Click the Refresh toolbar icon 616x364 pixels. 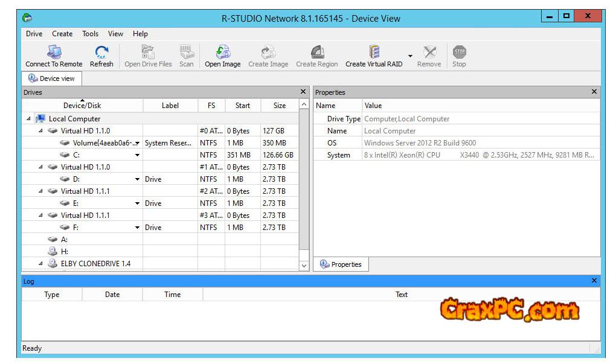pos(101,53)
